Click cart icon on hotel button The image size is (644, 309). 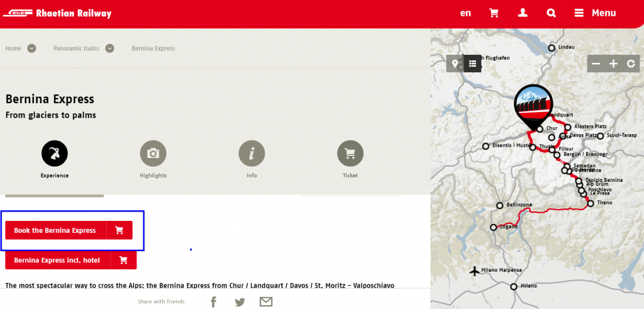124,260
